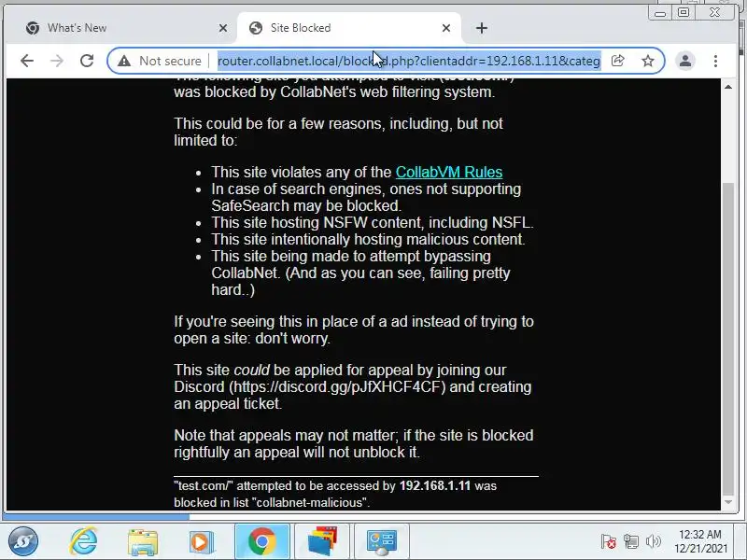The width and height of the screenshot is (747, 560).
Task: Go back to the previous page
Action: 27,61
